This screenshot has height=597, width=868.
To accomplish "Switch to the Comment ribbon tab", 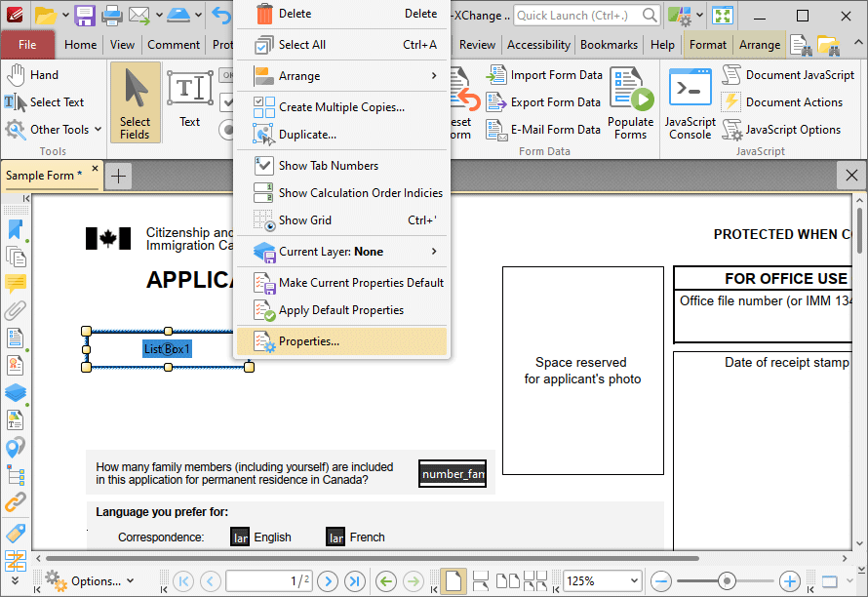I will pos(174,45).
